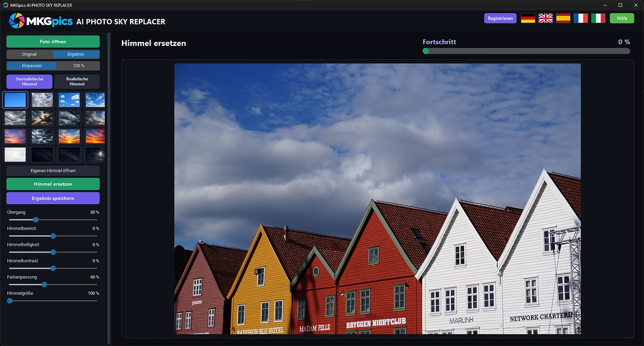The height and width of the screenshot is (346, 644).
Task: Switch to the Ergebnis view
Action: (76, 54)
